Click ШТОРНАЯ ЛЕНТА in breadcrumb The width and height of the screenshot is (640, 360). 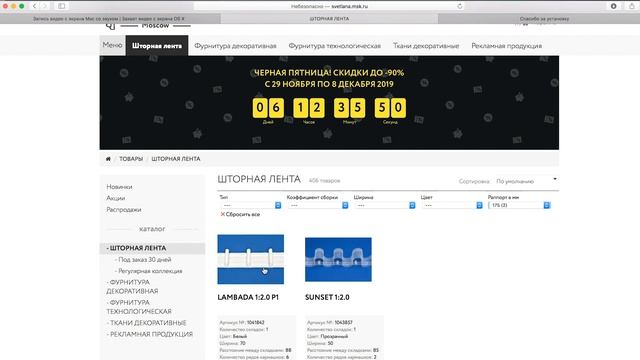176,159
